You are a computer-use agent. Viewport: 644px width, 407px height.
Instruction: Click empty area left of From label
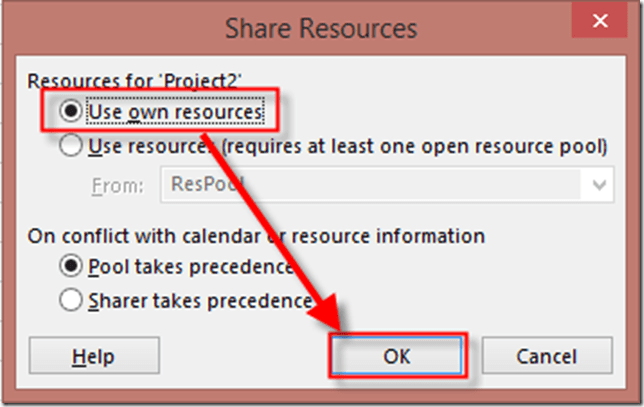60,185
